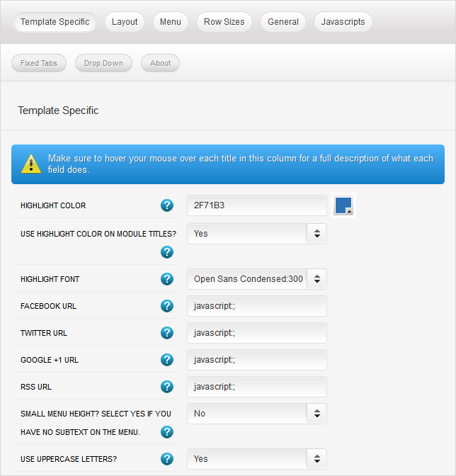Click help icon for RSS URL
Viewport: 456px width, 476px height.
tap(167, 387)
